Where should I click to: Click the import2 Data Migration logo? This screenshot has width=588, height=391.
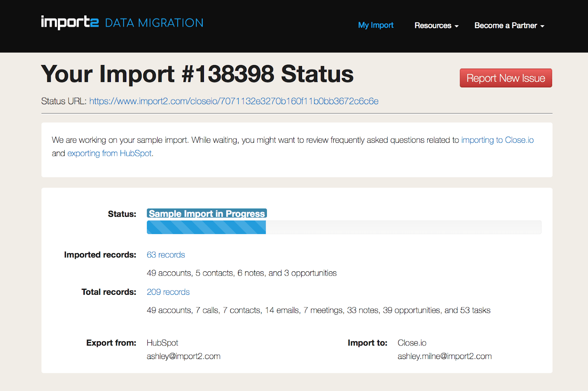pyautogui.click(x=122, y=22)
